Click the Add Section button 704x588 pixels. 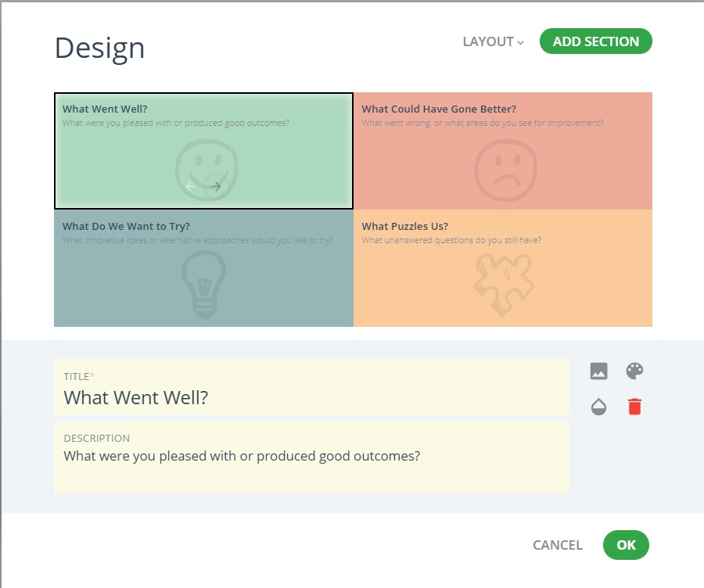[x=596, y=41]
